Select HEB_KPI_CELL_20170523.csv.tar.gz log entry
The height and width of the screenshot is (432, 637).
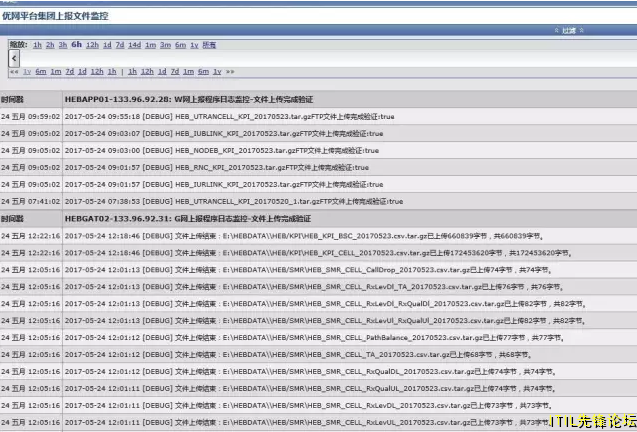tap(318, 253)
